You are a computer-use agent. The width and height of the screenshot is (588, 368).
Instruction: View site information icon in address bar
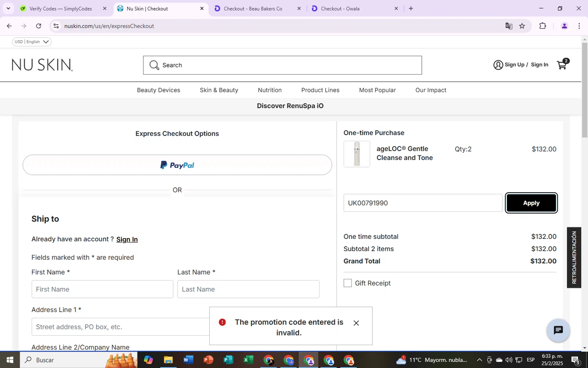point(56,26)
